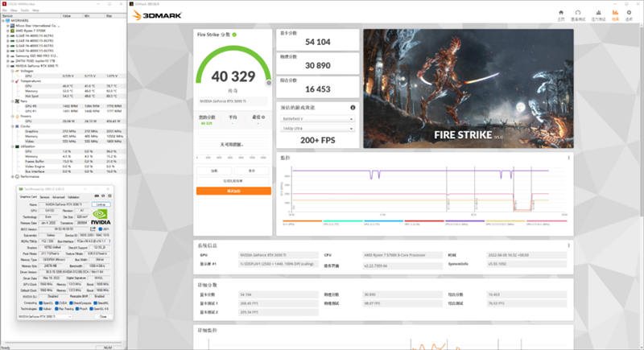
Task: Click the Save button below the score chart
Action: [252, 171]
